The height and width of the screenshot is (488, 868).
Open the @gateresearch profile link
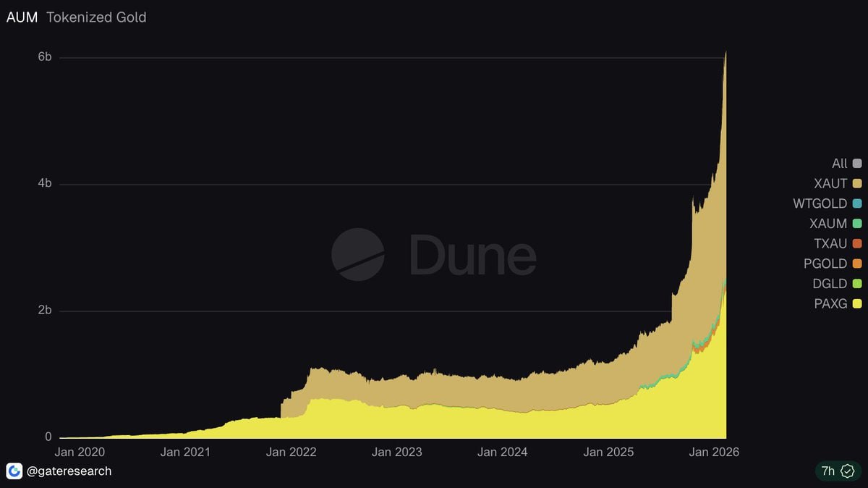(69, 471)
